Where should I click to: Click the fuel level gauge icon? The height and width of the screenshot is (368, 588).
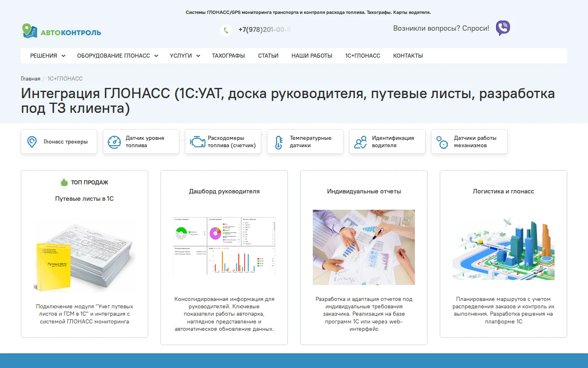pos(114,142)
